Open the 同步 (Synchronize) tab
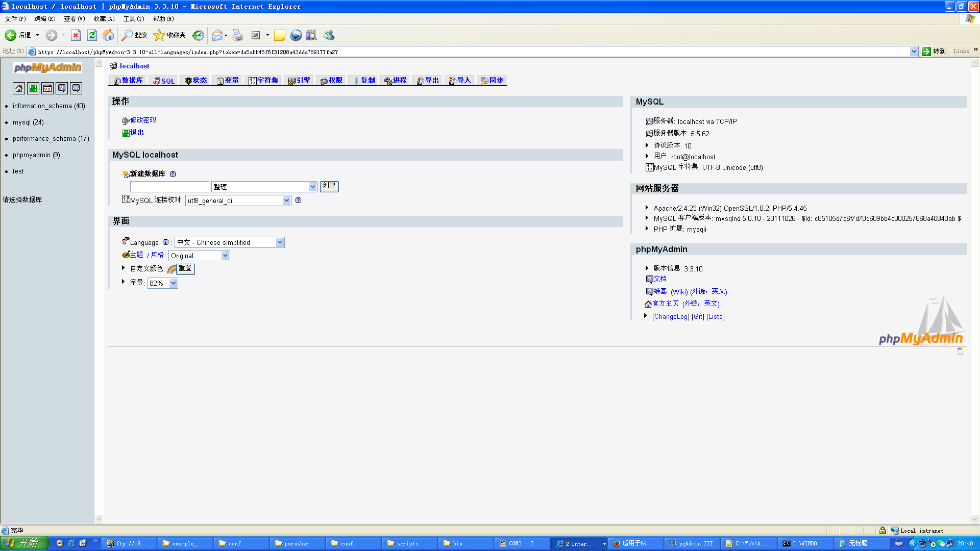980x551 pixels. [x=492, y=81]
